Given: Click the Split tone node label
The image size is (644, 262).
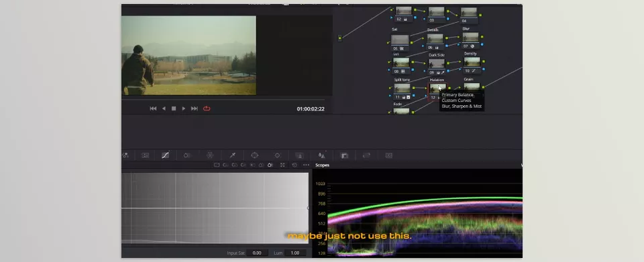Looking at the screenshot, I should [x=402, y=80].
